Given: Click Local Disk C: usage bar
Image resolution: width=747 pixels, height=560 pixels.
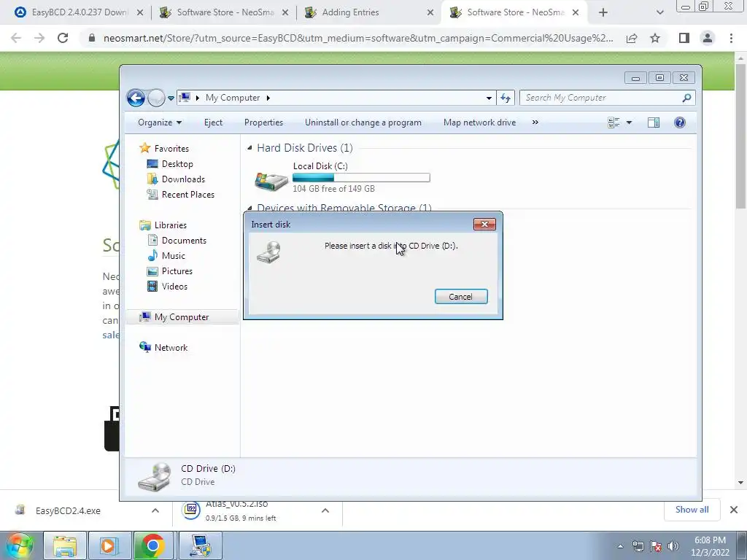Looking at the screenshot, I should tap(361, 178).
